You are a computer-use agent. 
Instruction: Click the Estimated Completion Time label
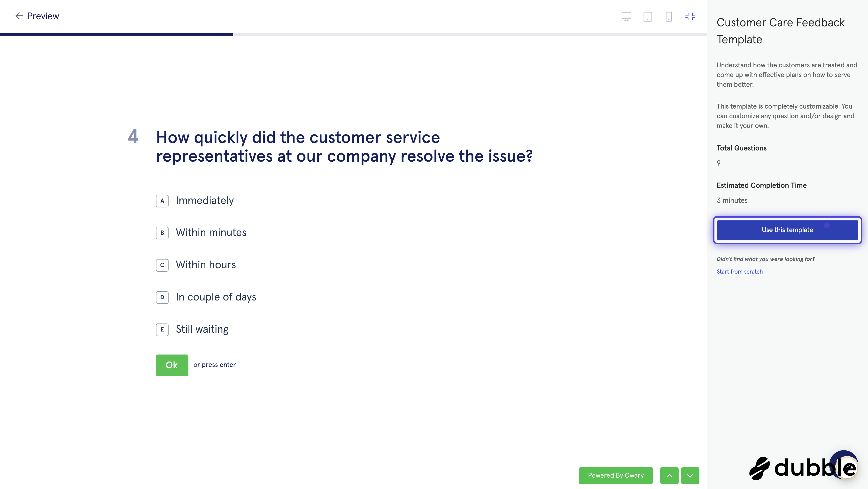(x=761, y=185)
